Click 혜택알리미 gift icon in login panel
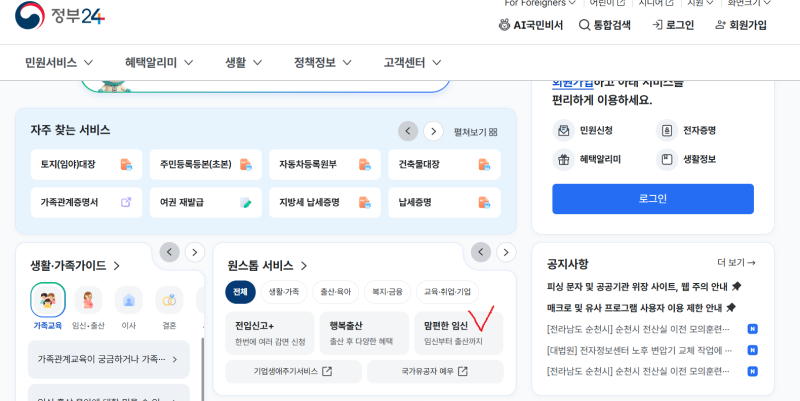The height and width of the screenshot is (401, 800). 563,160
